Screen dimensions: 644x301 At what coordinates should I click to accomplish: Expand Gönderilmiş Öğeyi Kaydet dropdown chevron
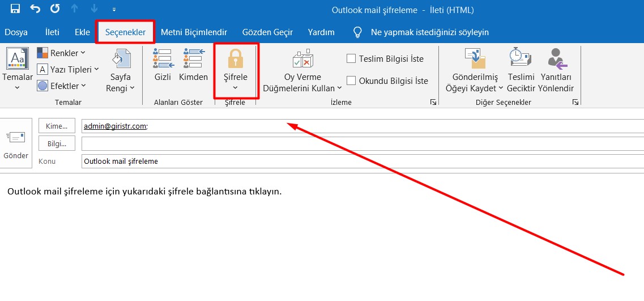click(501, 88)
